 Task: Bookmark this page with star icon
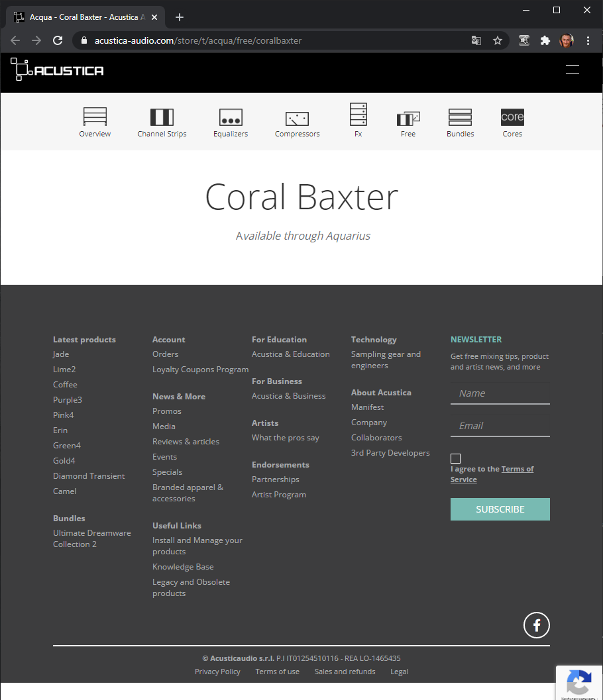(498, 40)
